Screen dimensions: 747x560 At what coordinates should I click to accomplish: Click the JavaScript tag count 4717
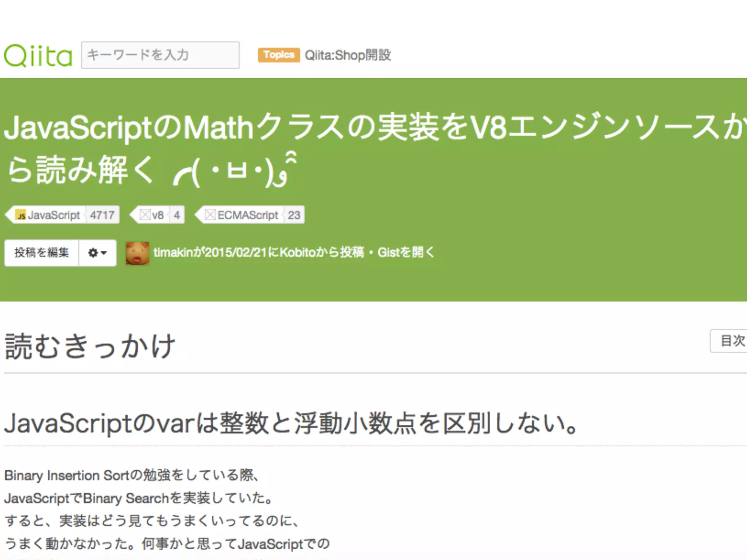(x=102, y=215)
